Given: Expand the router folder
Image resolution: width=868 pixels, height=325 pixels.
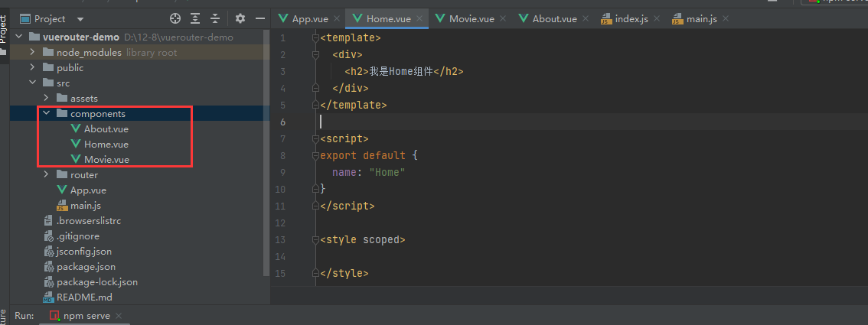Looking at the screenshot, I should (x=46, y=174).
